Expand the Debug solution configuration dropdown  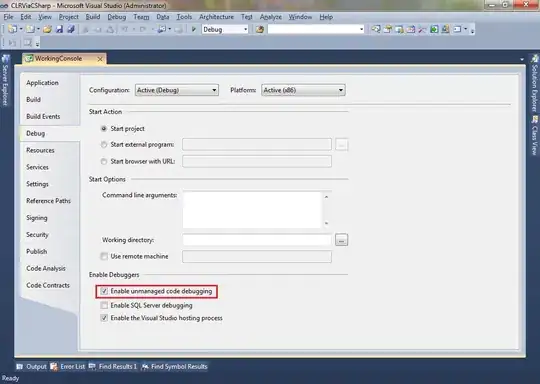[225, 30]
